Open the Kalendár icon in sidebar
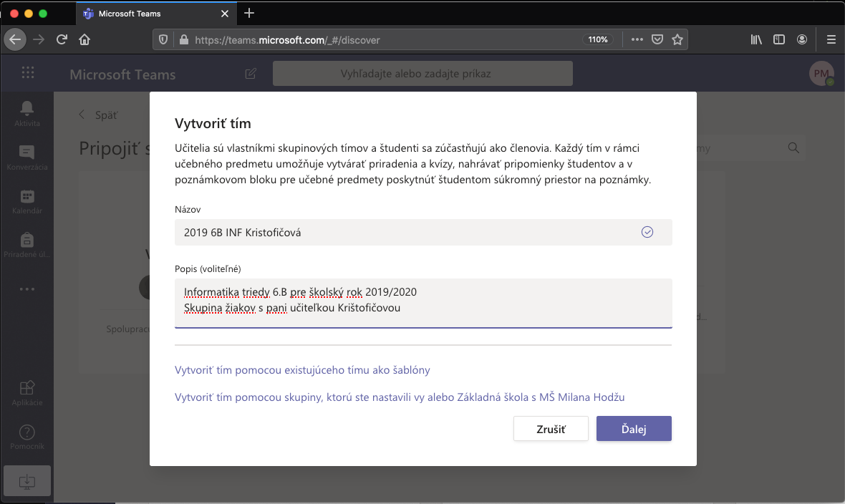The image size is (845, 504). tap(26, 197)
